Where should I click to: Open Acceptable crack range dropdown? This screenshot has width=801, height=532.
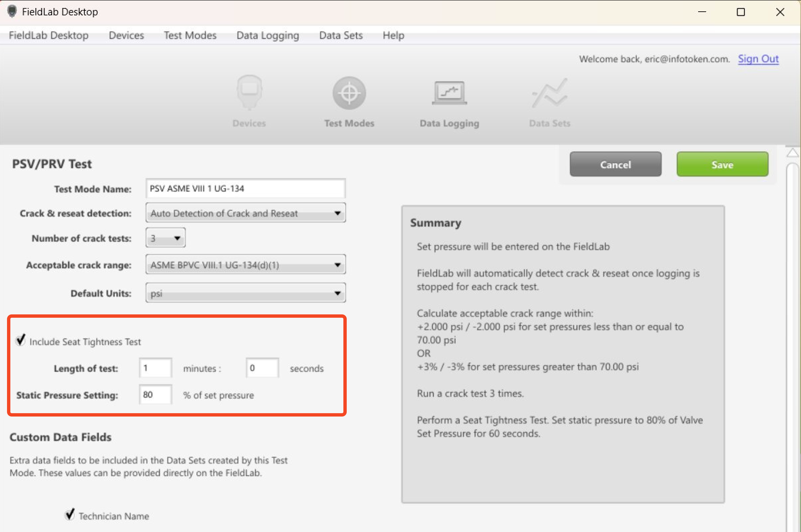(246, 264)
